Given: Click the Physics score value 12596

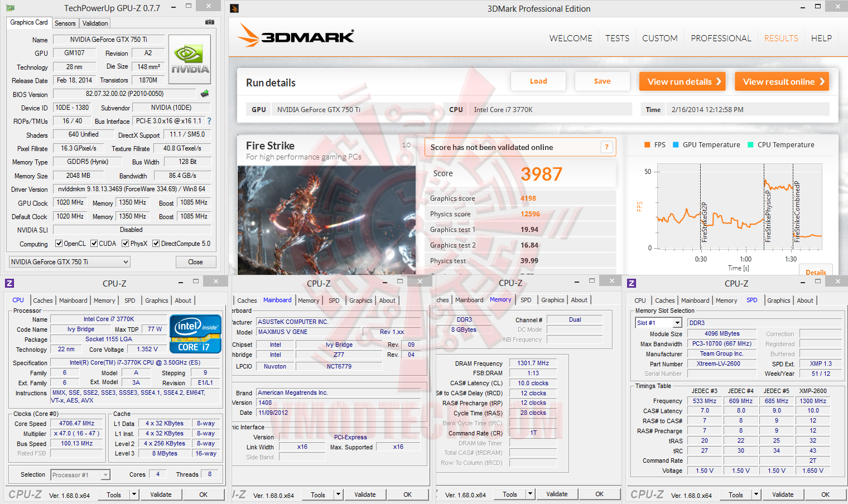Looking at the screenshot, I should 530,214.
